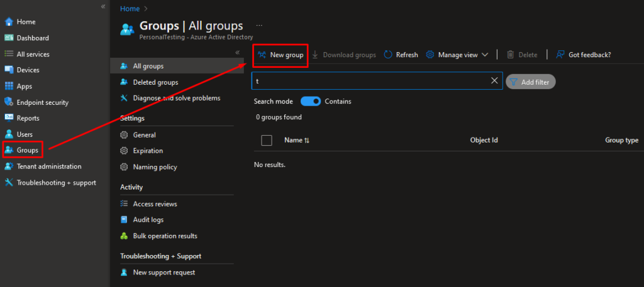
Task: Click the Deleted groups icon
Action: coord(124,82)
